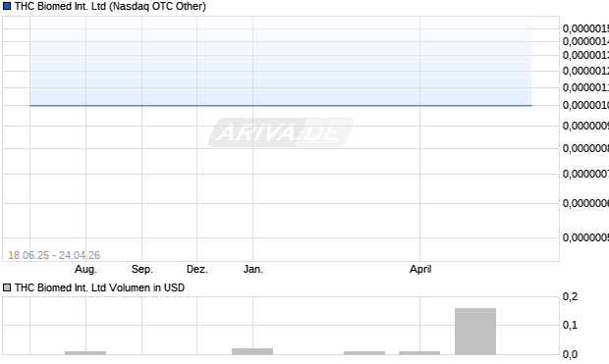
Task: Click the small volume bar between January and April
Action: click(364, 353)
